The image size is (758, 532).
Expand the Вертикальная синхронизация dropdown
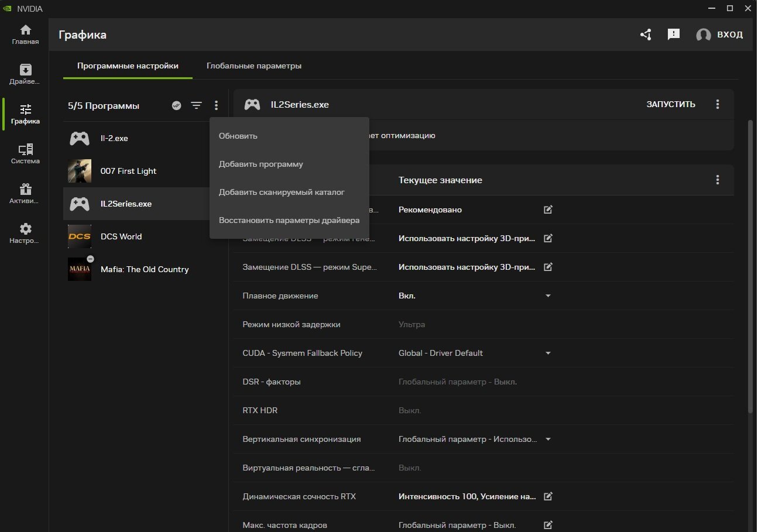click(548, 440)
